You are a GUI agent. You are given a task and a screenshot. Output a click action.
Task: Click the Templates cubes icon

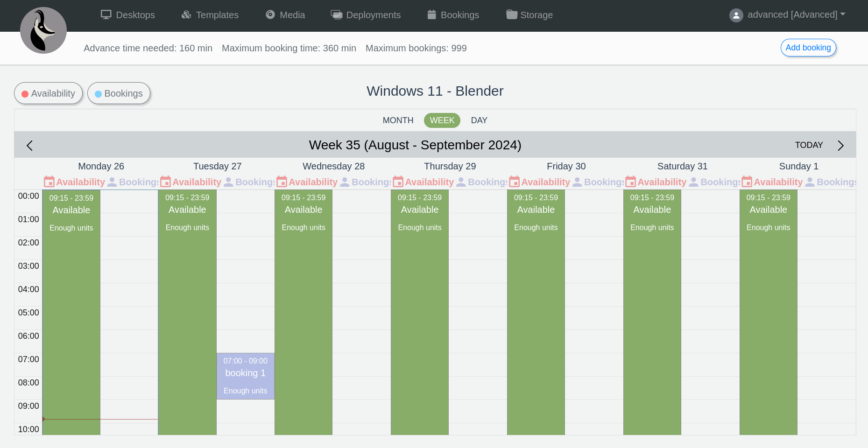(x=186, y=15)
